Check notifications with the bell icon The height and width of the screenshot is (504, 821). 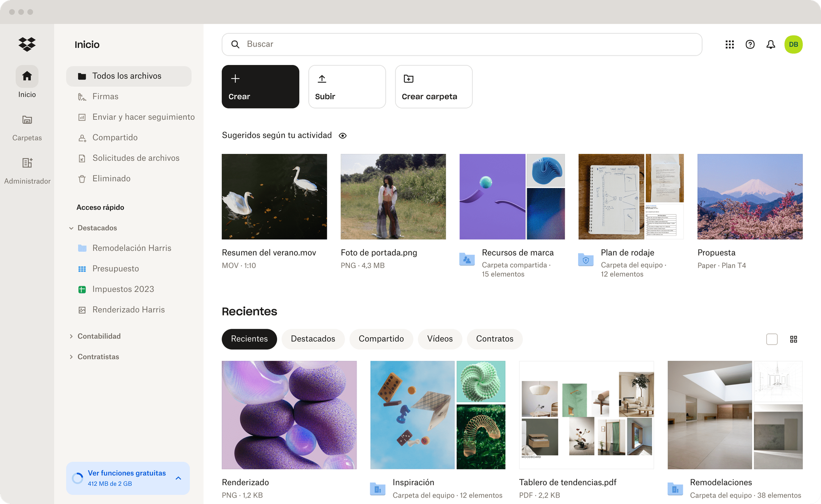point(771,44)
